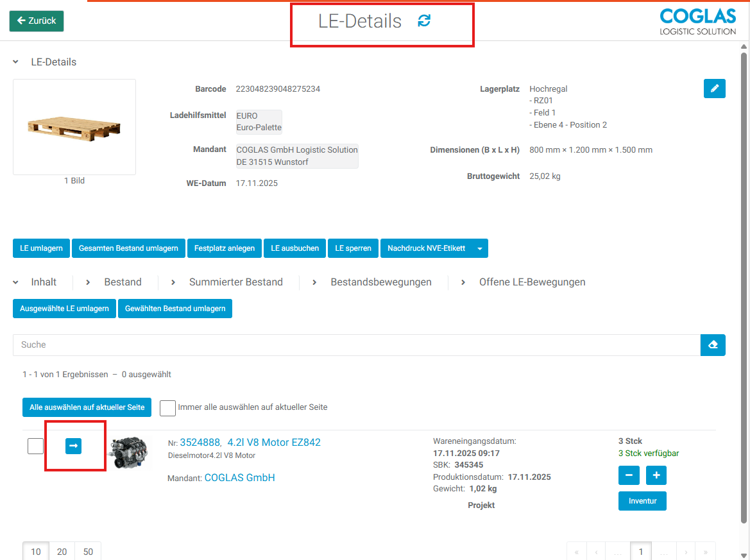Open the Nachdruck NVE-Etikett dropdown arrow
Image resolution: width=750 pixels, height=560 pixels.
coord(480,248)
